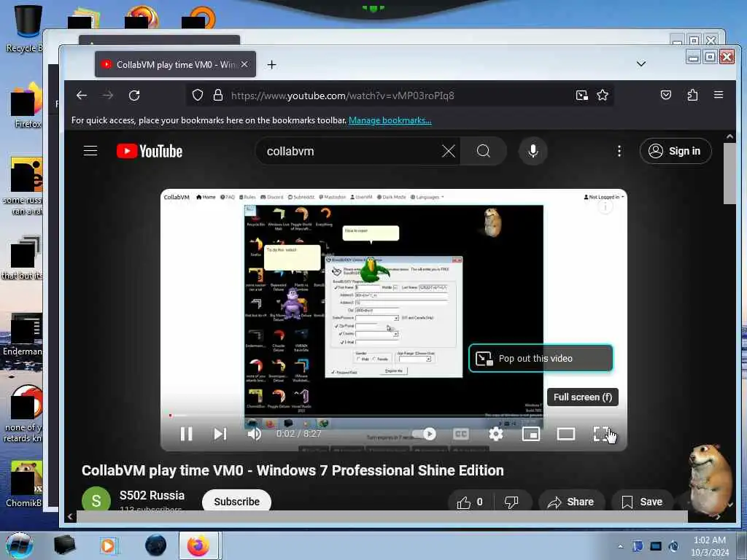Click the picture-in-picture icon in the address bar
The height and width of the screenshot is (560, 747).
click(581, 96)
